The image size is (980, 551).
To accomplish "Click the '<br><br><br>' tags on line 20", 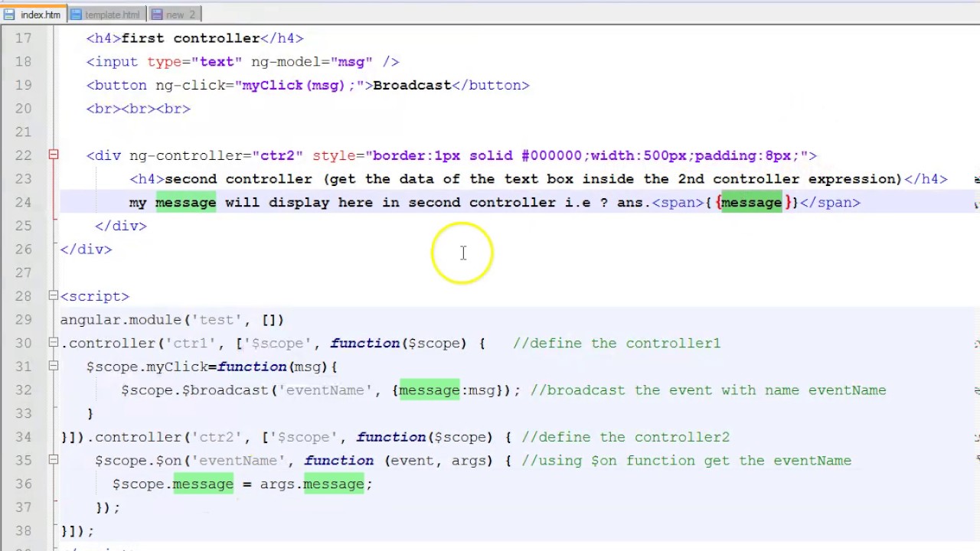I will (139, 109).
